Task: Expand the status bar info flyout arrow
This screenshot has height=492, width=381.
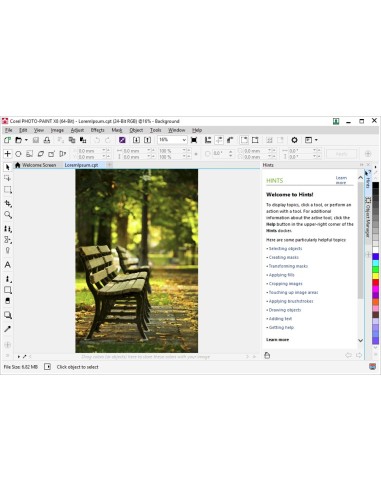Action: coord(47,367)
